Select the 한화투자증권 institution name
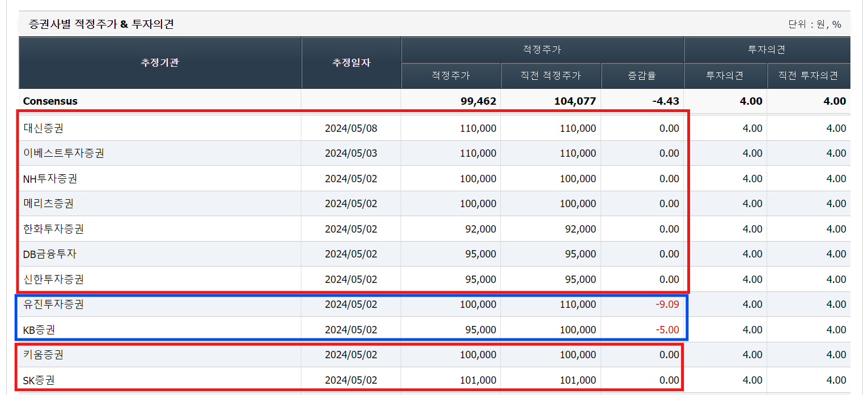 pyautogui.click(x=53, y=229)
